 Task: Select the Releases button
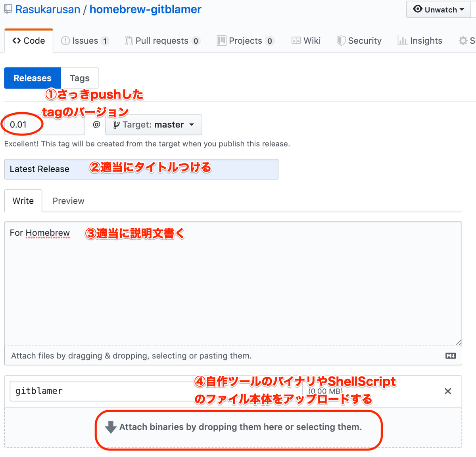point(32,78)
